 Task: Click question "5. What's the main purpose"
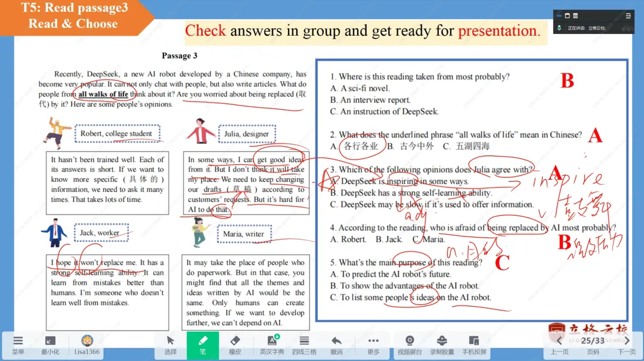point(406,263)
